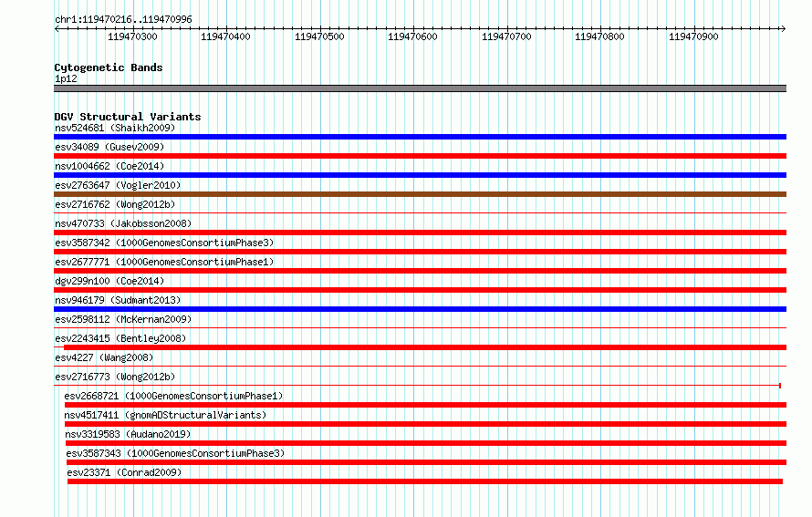Screen dimensions: 812x517
Task: Select the esv23371 (Conrad2009) red bar
Action: 424,481
